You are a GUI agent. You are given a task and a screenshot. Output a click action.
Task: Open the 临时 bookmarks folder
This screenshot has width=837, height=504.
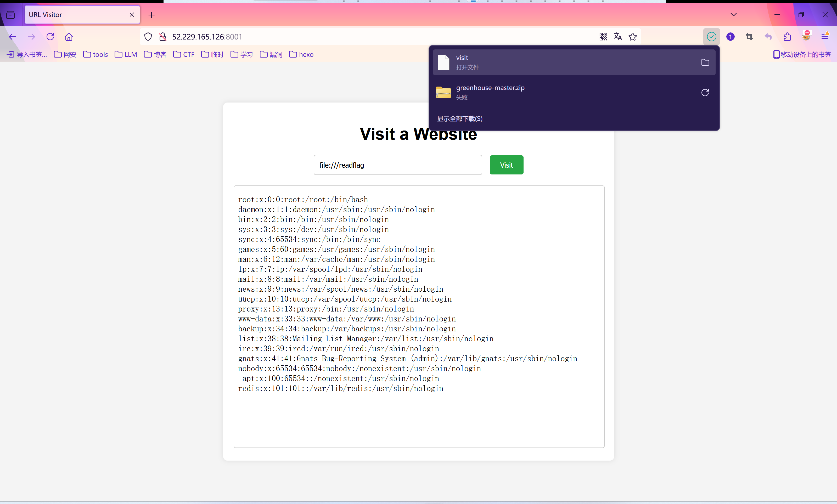click(212, 54)
